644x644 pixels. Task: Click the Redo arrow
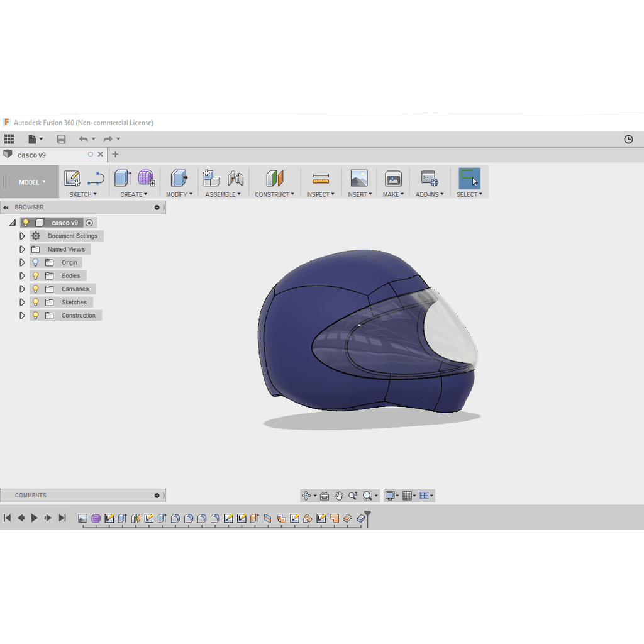108,139
